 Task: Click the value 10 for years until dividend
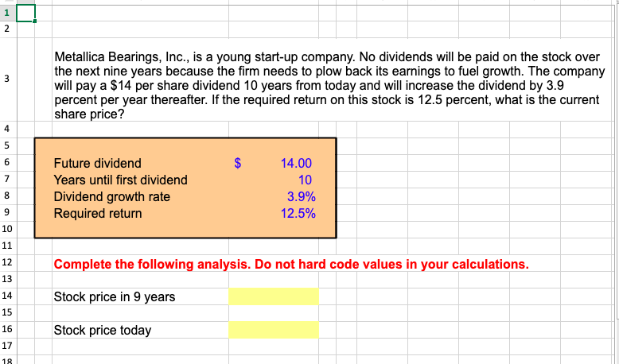point(306,180)
